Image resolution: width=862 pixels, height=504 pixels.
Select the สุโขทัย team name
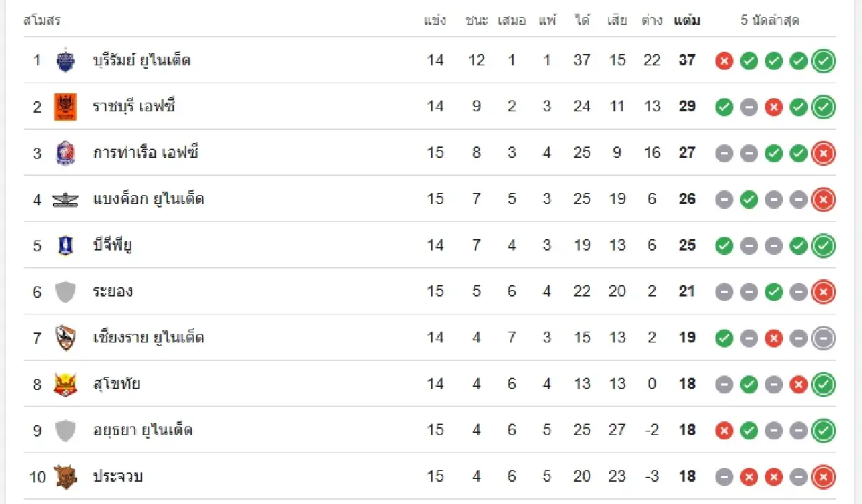tap(116, 384)
